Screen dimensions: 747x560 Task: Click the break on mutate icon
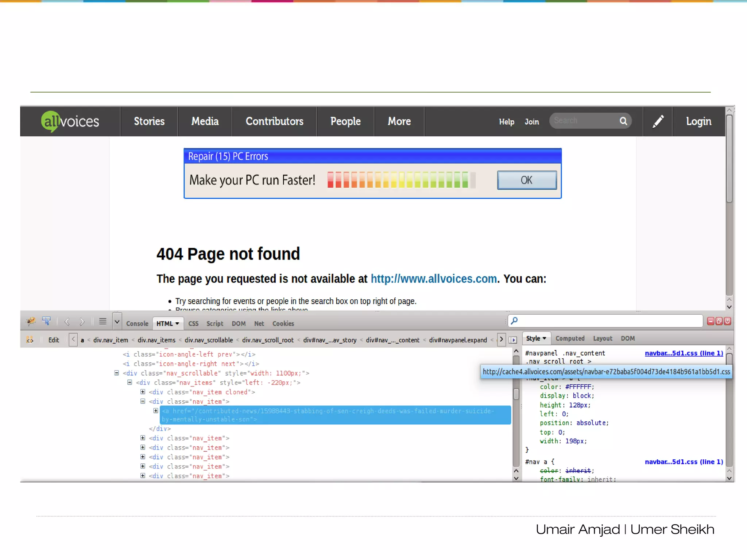pos(30,340)
